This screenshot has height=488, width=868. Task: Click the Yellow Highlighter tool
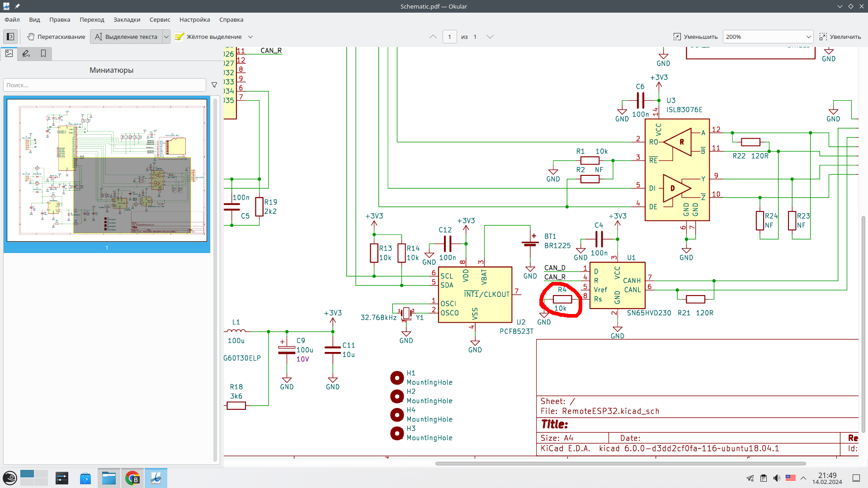pos(208,37)
